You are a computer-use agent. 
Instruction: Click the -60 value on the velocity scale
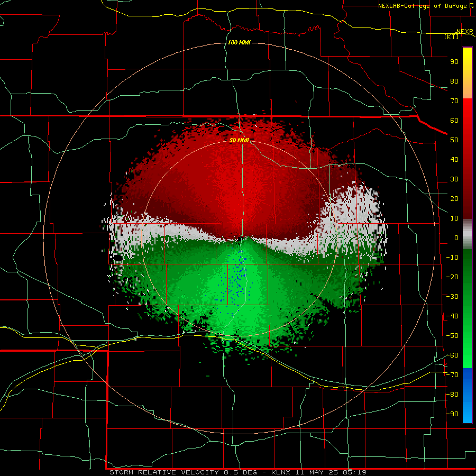(x=452, y=355)
